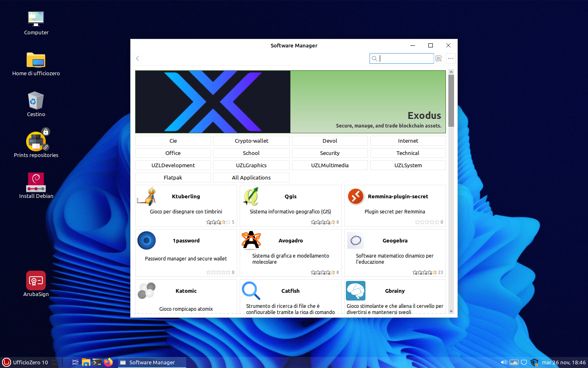Click the Geogebra star rating showing 23
This screenshot has height=368, width=588.
[425, 272]
